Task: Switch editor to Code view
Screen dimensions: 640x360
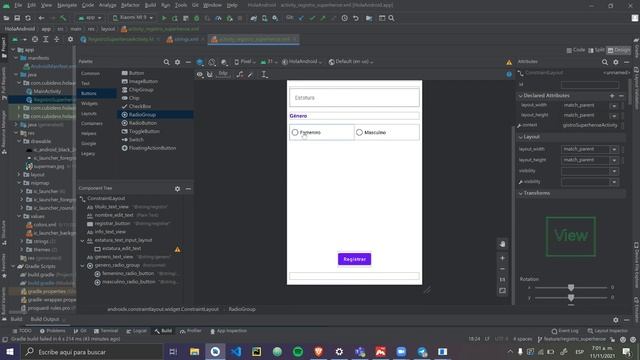Action: [x=576, y=50]
